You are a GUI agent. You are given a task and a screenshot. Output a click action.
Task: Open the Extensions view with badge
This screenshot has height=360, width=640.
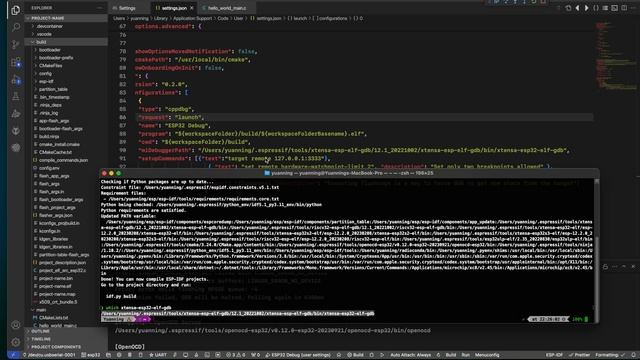click(16, 62)
